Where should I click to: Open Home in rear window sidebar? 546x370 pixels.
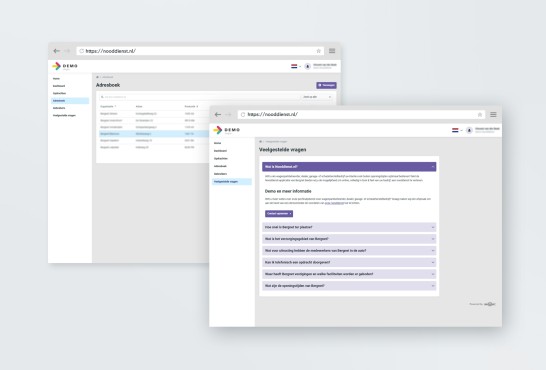click(x=56, y=79)
